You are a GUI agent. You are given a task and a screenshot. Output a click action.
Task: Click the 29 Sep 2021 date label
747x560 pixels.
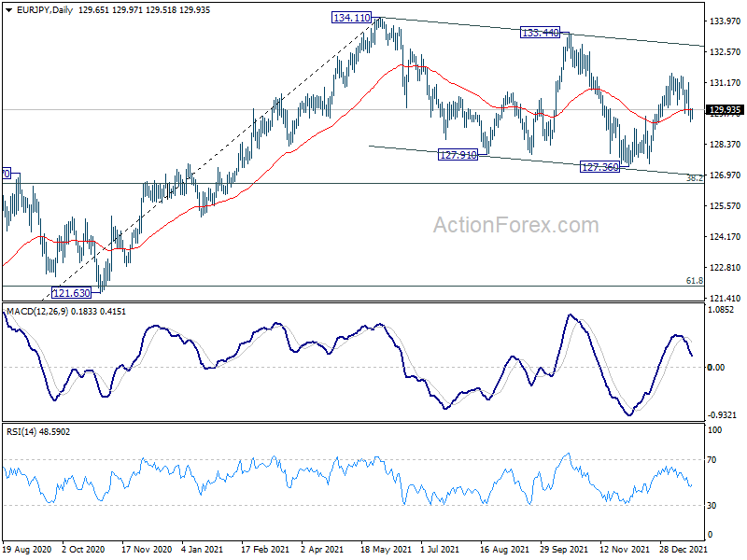coord(565,549)
